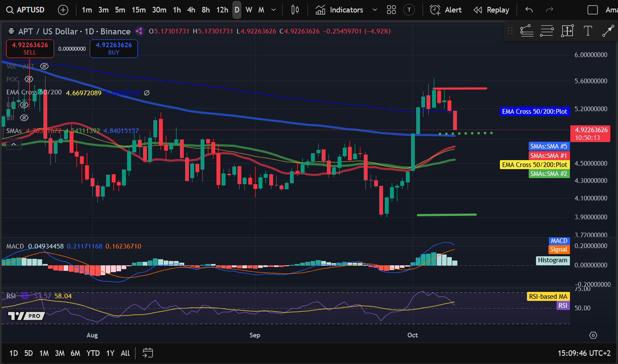
Task: Switch to the M monthly interval
Action: (261, 10)
